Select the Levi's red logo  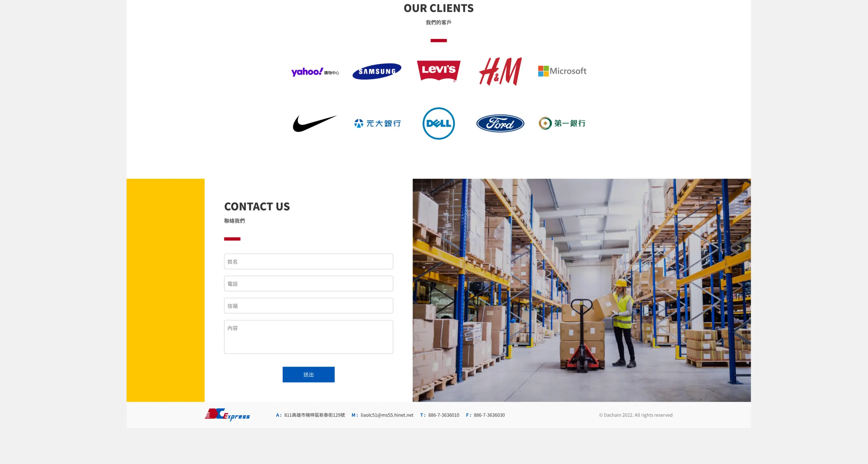pyautogui.click(x=438, y=71)
